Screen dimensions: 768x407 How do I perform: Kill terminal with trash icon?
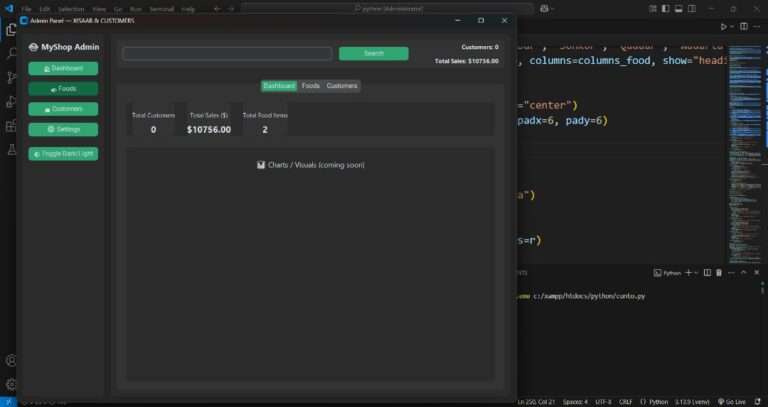pos(719,273)
